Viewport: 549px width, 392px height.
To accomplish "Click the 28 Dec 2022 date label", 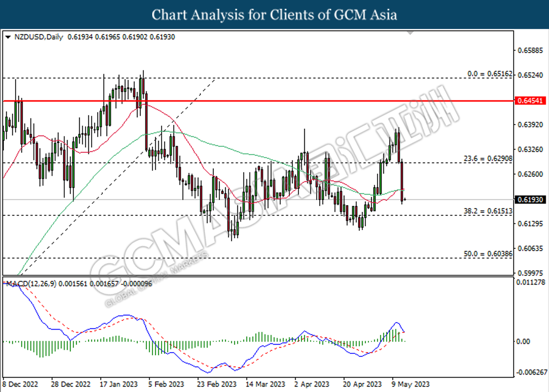I will (71, 384).
